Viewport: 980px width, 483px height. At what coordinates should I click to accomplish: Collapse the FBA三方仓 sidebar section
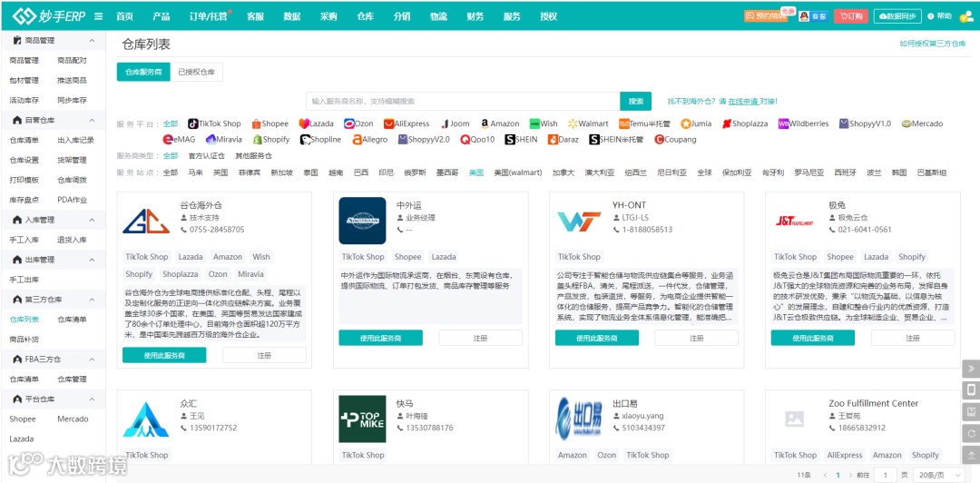click(x=92, y=360)
